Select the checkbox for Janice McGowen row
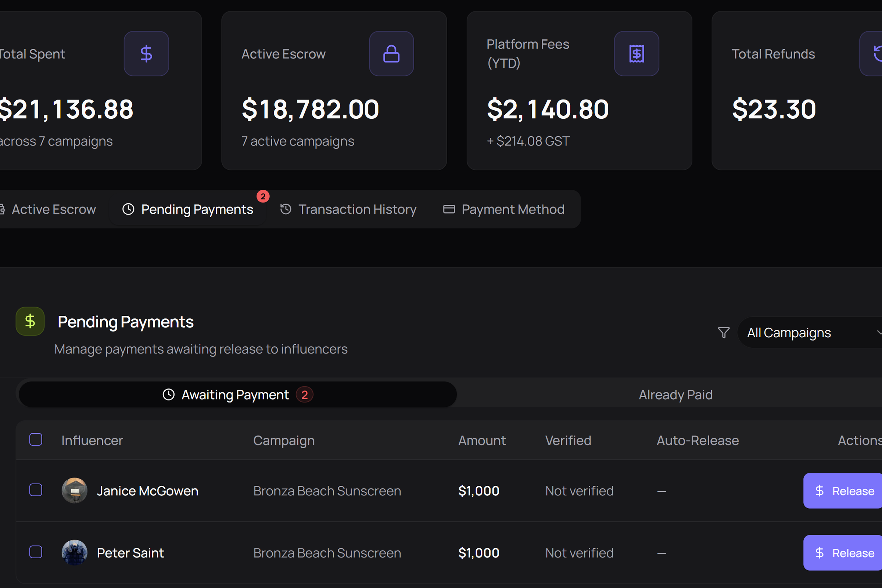The image size is (882, 588). [36, 490]
